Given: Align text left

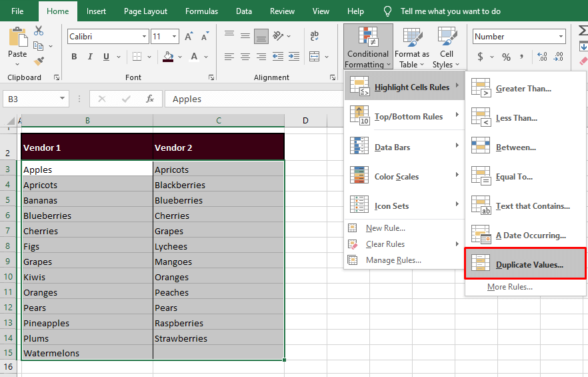Looking at the screenshot, I should [x=229, y=57].
